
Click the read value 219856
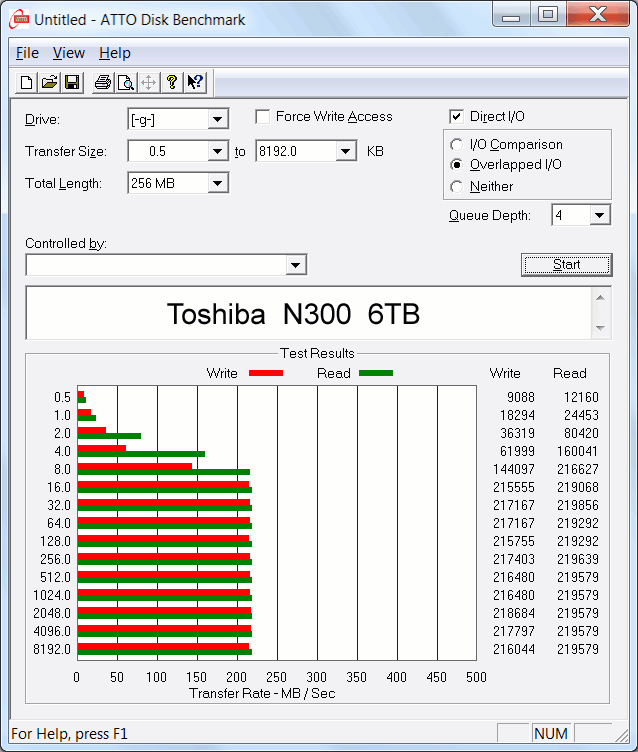(x=578, y=505)
